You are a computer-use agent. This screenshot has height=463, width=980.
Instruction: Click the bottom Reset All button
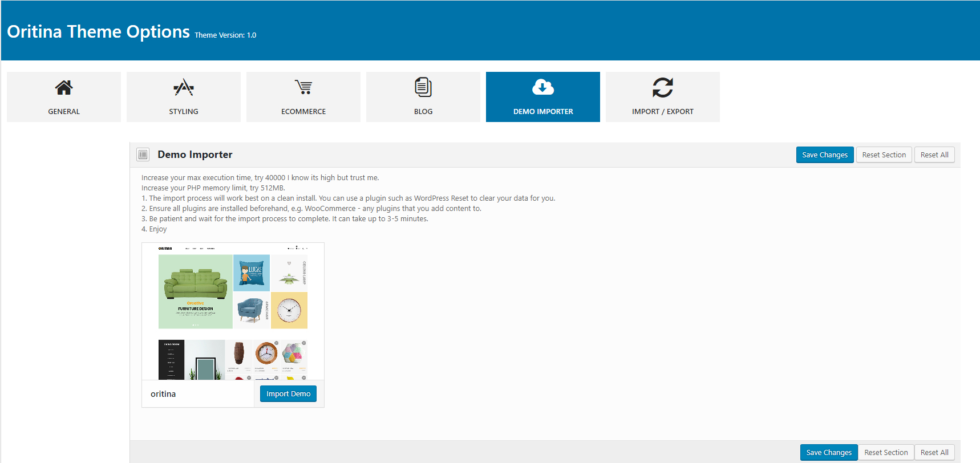pos(934,453)
